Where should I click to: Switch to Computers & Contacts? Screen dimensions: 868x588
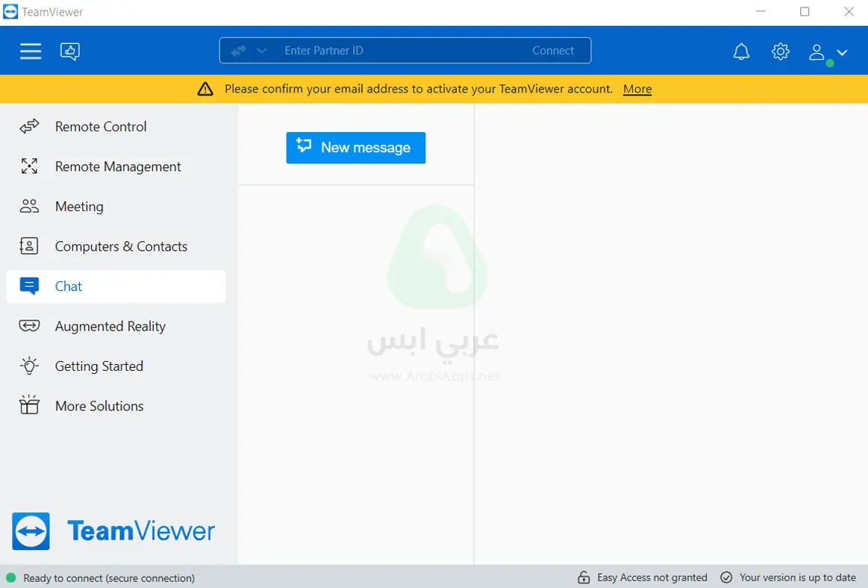121,246
